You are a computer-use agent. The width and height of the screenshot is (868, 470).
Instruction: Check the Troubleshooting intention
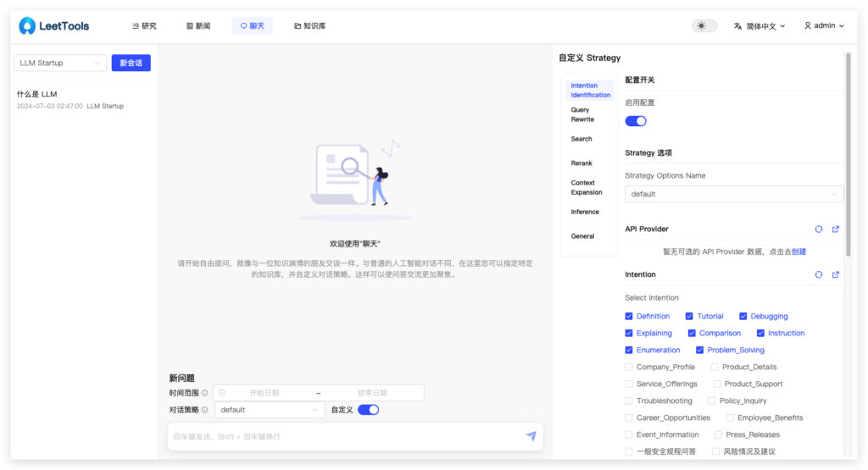[628, 401]
